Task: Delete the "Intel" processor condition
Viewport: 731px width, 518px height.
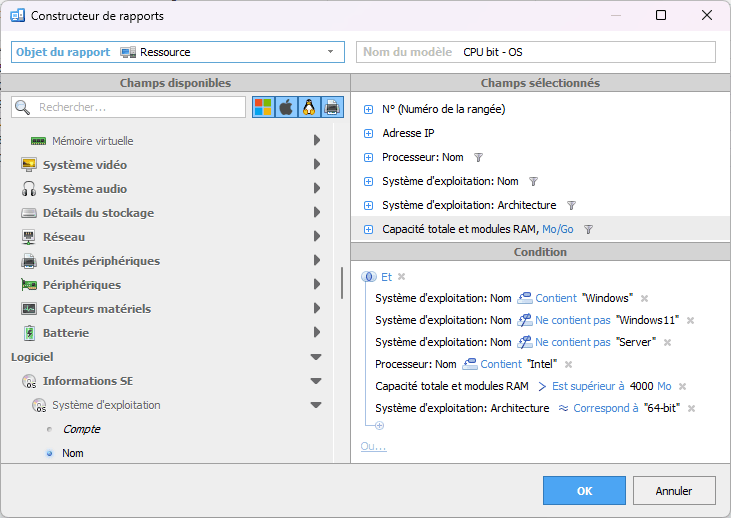Action: click(568, 365)
